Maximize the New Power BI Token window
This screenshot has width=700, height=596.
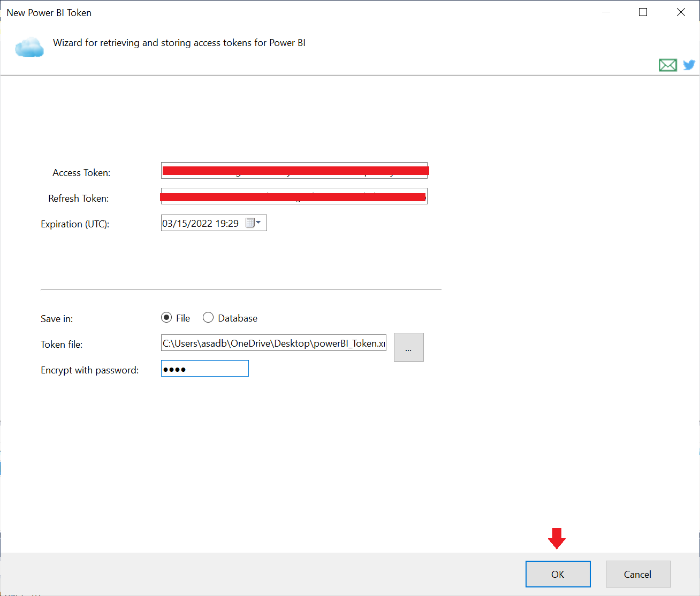coord(643,12)
